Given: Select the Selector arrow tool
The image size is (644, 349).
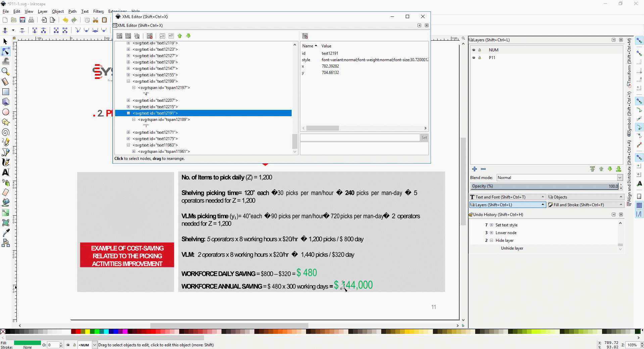Looking at the screenshot, I should [x=5, y=41].
